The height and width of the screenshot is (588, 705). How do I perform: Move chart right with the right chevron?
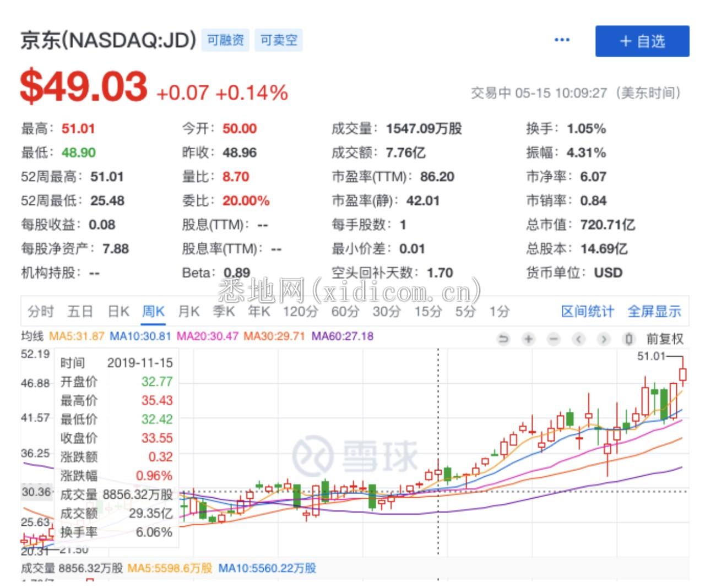[x=604, y=339]
